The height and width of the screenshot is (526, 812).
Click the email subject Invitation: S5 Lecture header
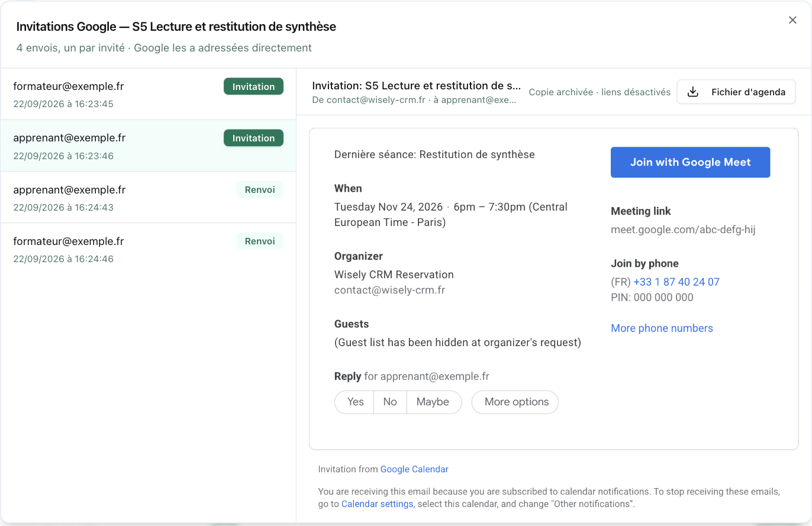417,86
